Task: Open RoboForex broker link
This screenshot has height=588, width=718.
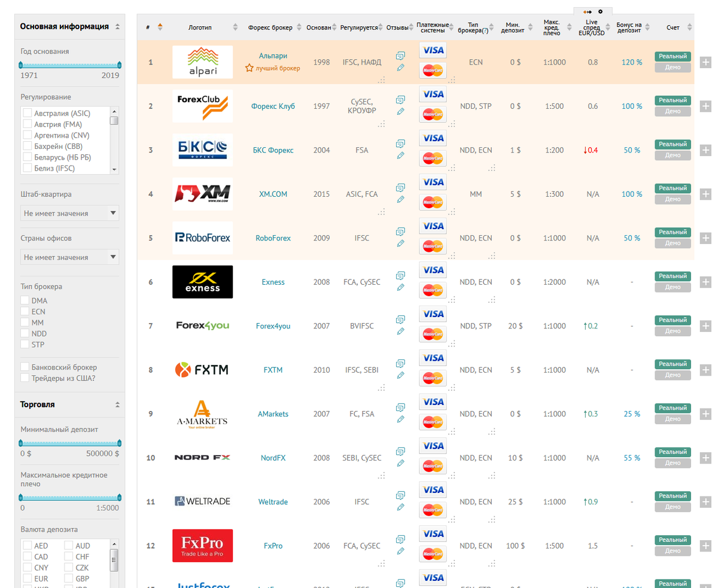Action: point(273,238)
